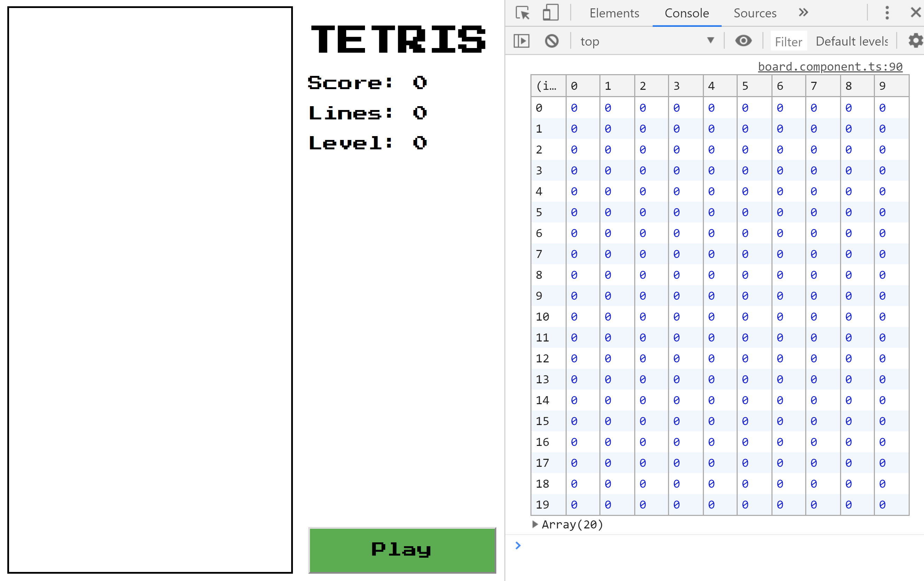Click the Lines value label
This screenshot has width=924, height=581.
367,113
